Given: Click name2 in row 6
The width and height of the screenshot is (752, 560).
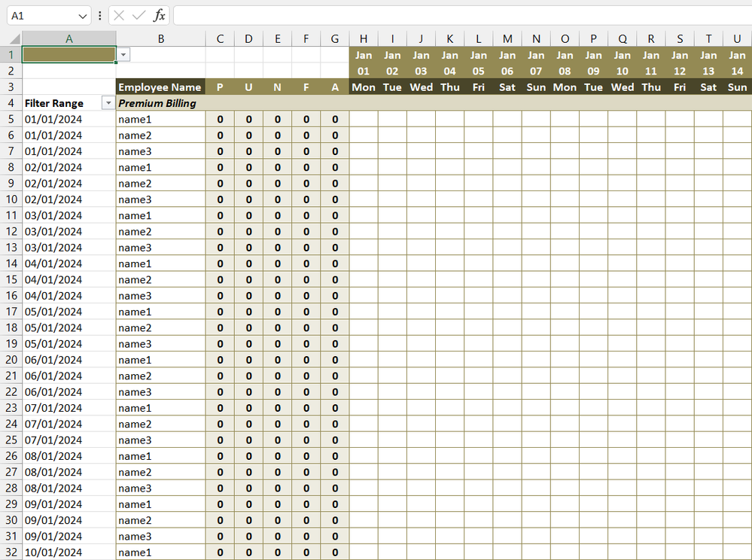Looking at the screenshot, I should click(x=160, y=135).
